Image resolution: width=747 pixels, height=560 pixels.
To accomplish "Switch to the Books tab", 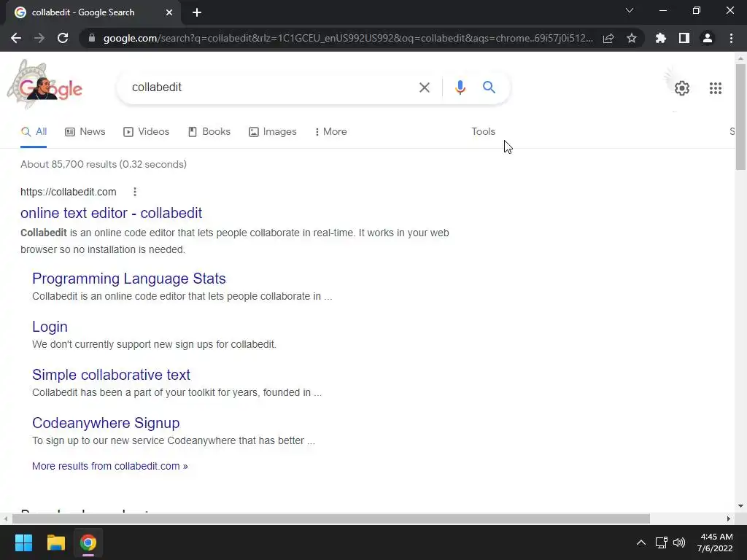I will point(209,132).
